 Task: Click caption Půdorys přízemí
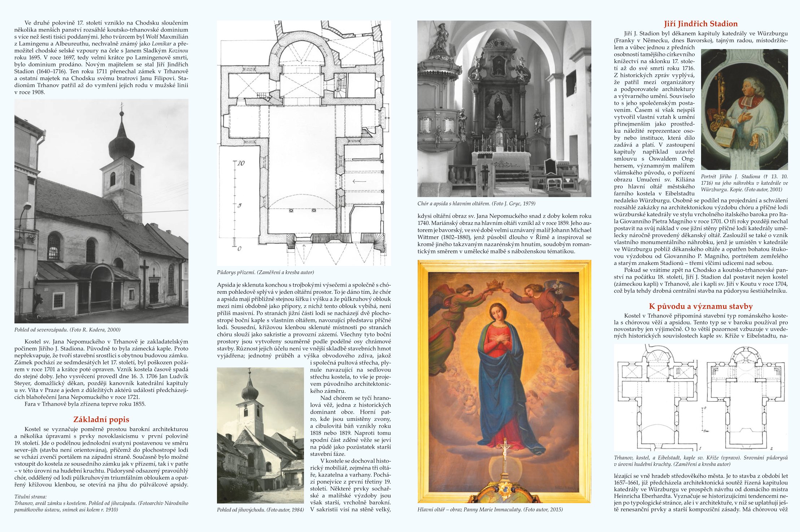(265, 272)
